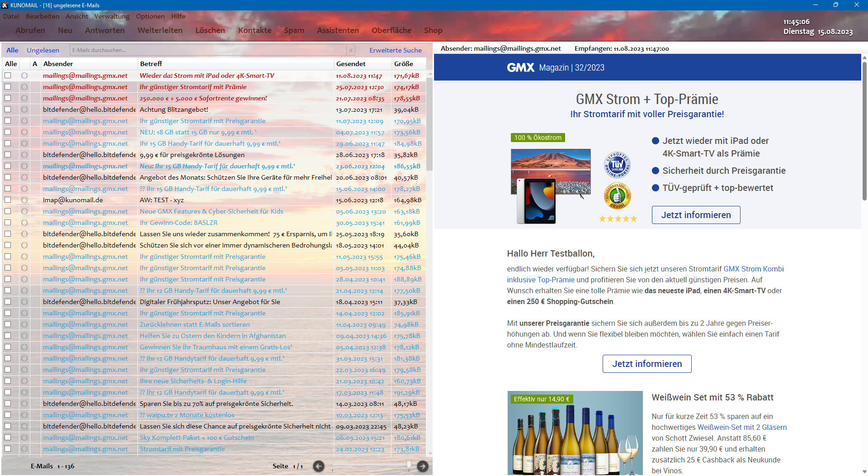The height and width of the screenshot is (476, 868).
Task: Click the GMX logo in the email header
Action: click(521, 67)
